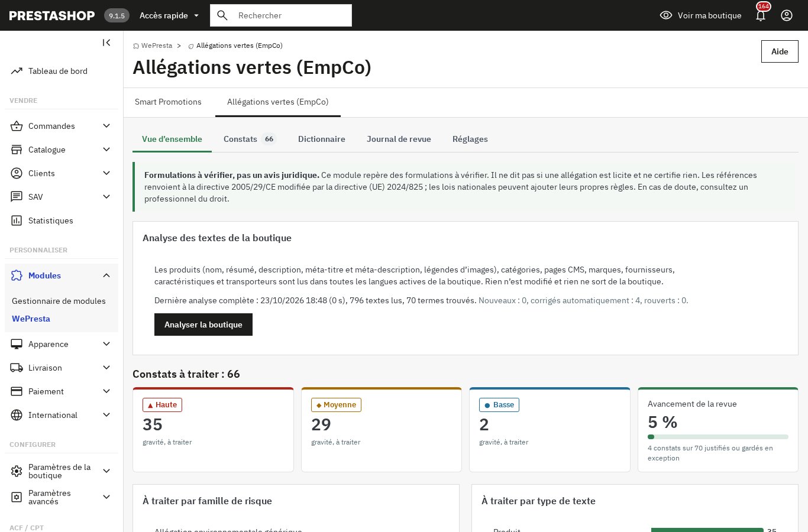The image size is (808, 532).
Task: Open the Journal de revue tab
Action: pos(399,139)
